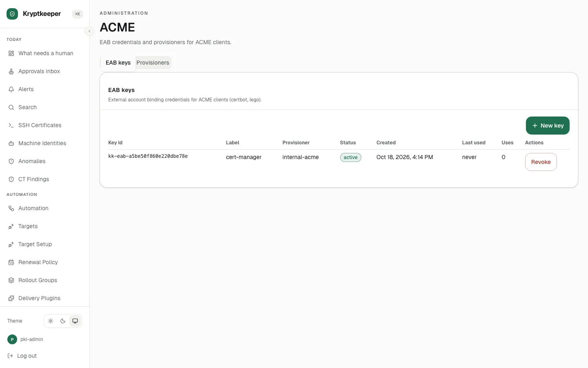Screen dimensions: 588x368
Task: Click the pki-admin user avatar
Action: pos(12,339)
